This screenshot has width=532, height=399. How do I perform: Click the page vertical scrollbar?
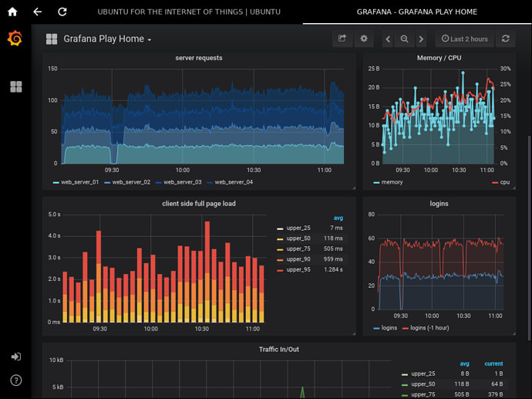click(529, 238)
